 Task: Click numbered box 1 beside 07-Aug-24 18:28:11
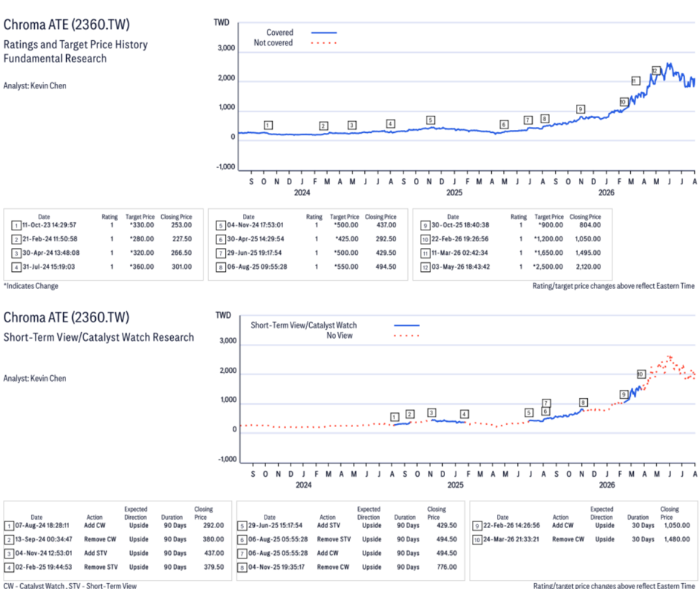(9, 526)
